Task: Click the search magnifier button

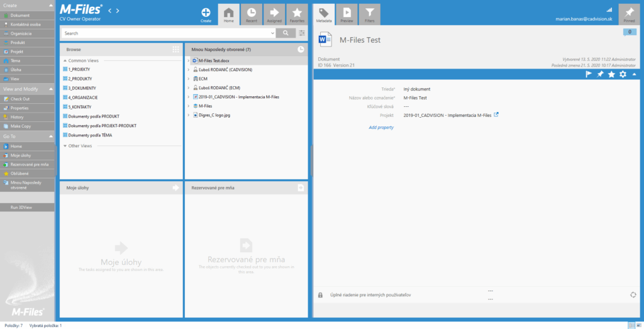Action: pyautogui.click(x=286, y=33)
